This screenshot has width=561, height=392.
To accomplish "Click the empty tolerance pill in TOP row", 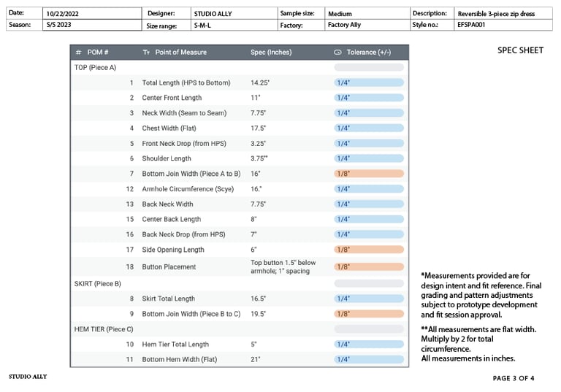I will pos(369,67).
